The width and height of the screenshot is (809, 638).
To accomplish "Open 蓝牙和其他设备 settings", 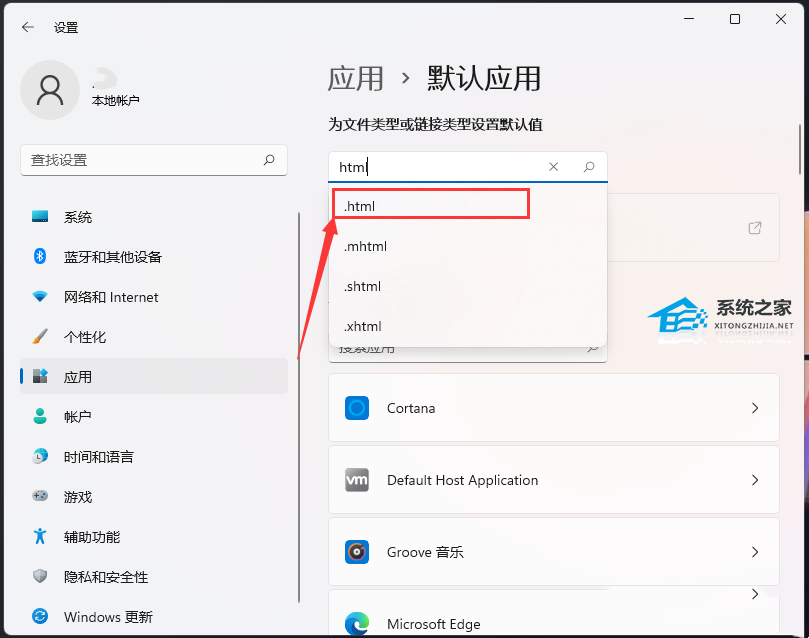I will 154,256.
